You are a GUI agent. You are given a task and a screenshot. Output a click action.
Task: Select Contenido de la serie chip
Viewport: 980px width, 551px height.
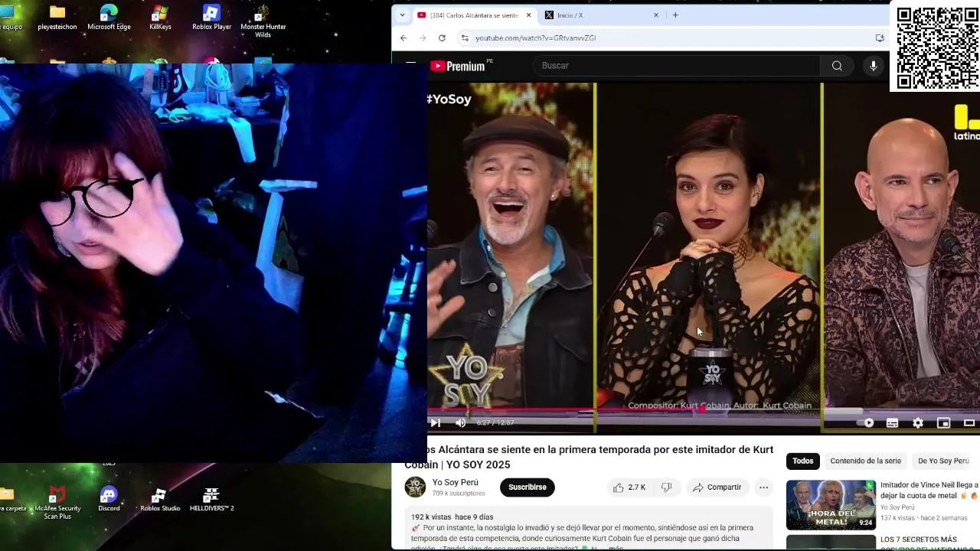tap(865, 461)
